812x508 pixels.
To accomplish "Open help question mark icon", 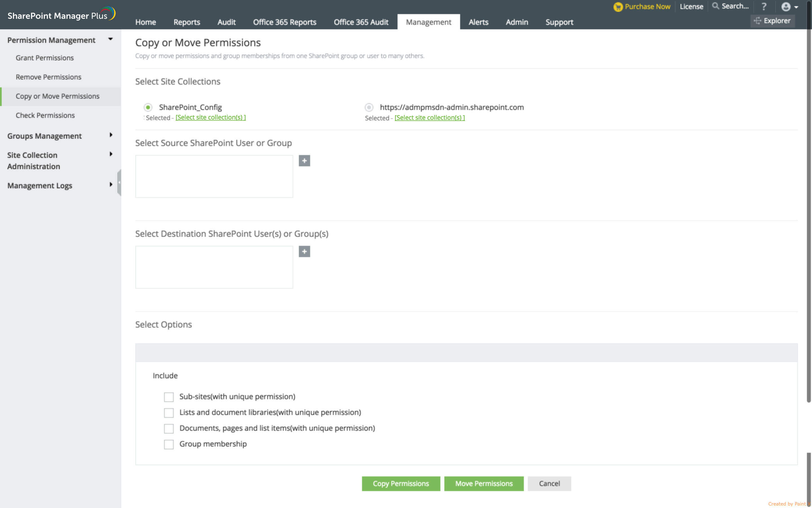I will [764, 6].
